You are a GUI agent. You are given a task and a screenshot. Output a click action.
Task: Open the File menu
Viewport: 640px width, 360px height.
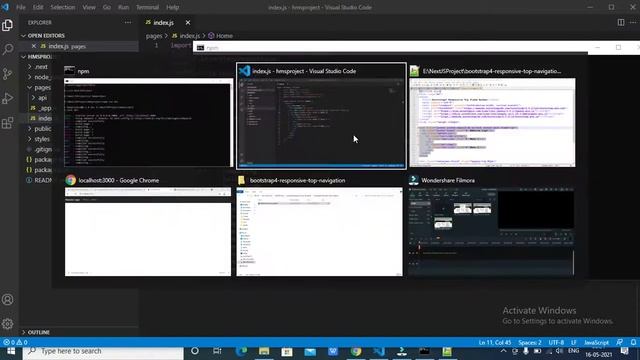[20, 7]
